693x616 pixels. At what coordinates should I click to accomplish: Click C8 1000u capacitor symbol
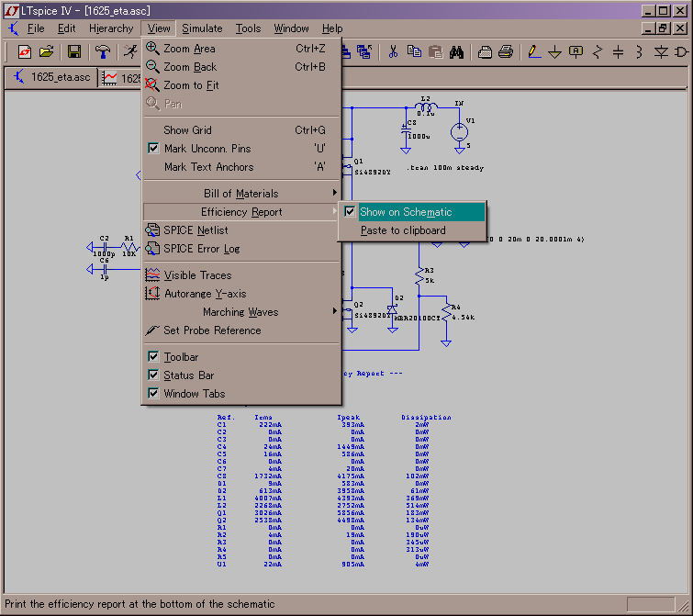pos(406,129)
